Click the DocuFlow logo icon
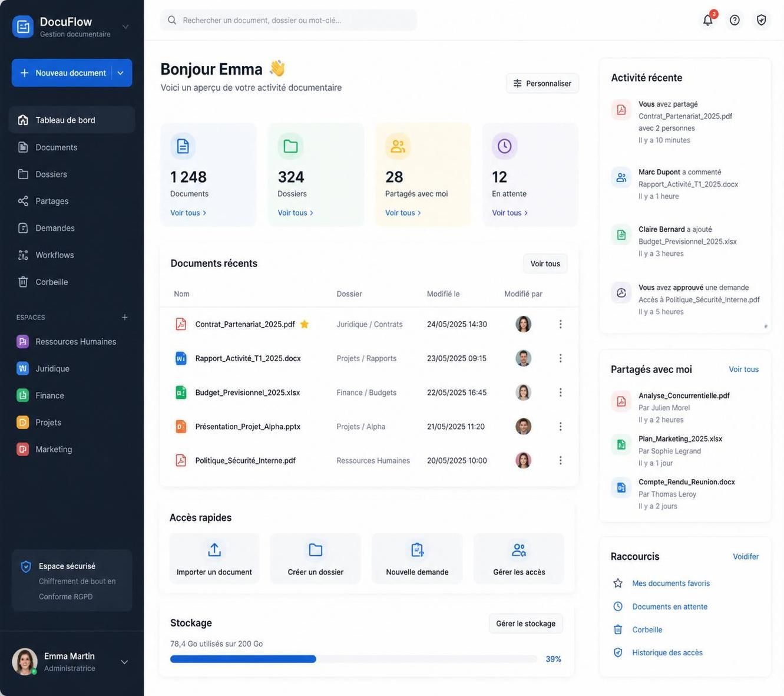Screen dimensions: 784x696 [23, 27]
